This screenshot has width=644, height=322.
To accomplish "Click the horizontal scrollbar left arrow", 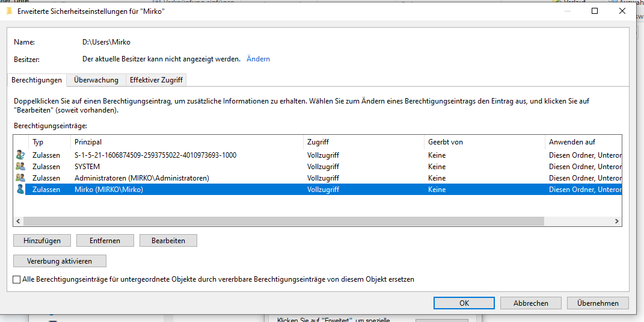I will [18, 221].
